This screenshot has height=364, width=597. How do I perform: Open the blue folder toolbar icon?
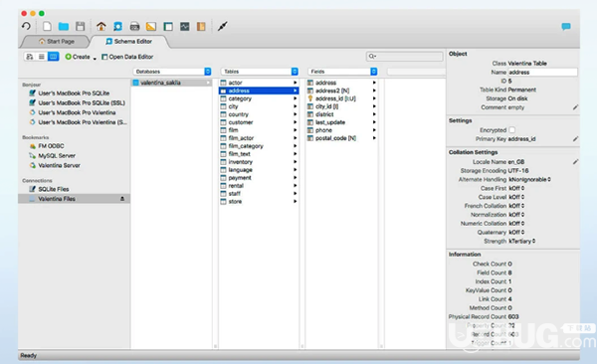tap(64, 26)
